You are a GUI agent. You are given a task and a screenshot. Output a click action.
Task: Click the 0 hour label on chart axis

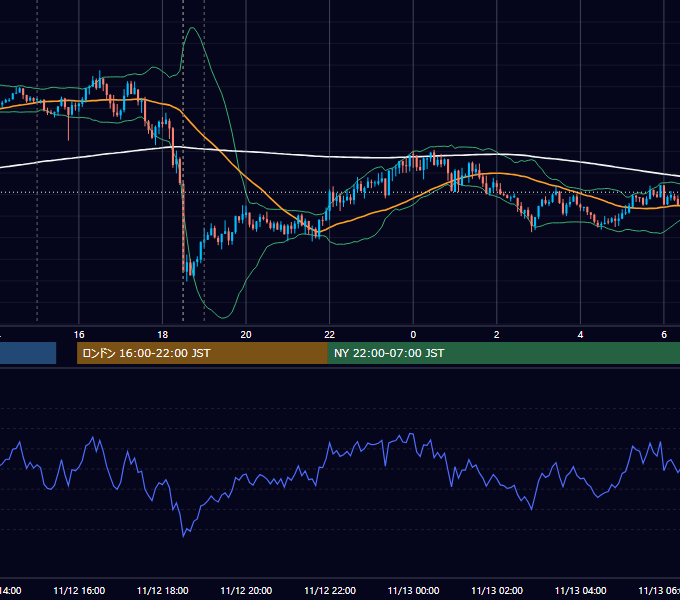[413, 334]
